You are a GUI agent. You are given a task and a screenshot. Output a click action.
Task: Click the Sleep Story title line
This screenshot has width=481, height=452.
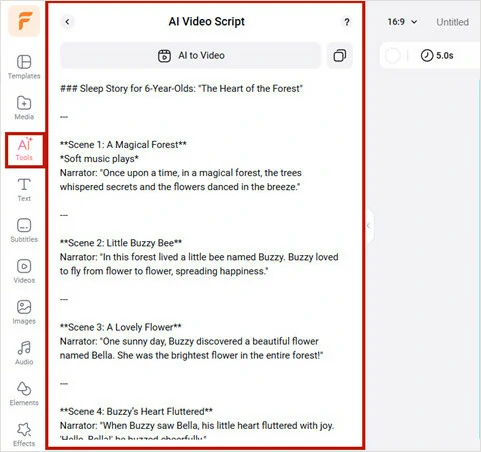tap(181, 88)
